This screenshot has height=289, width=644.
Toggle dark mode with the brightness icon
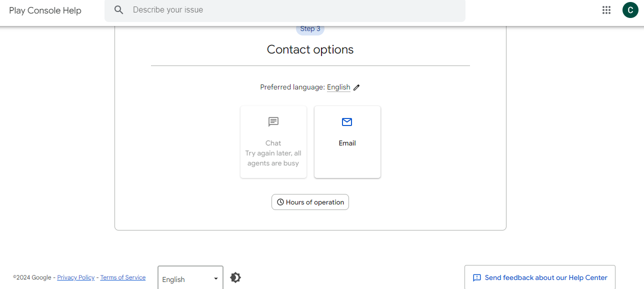click(x=235, y=277)
